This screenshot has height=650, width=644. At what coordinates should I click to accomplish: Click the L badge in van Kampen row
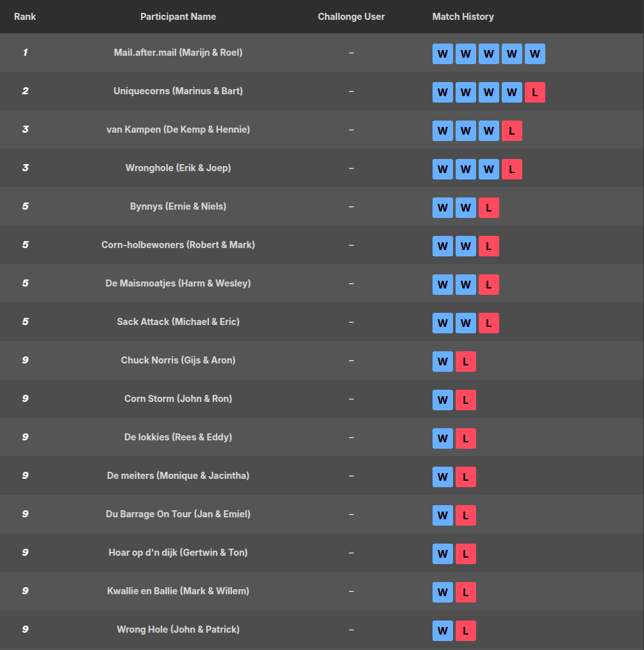click(511, 131)
